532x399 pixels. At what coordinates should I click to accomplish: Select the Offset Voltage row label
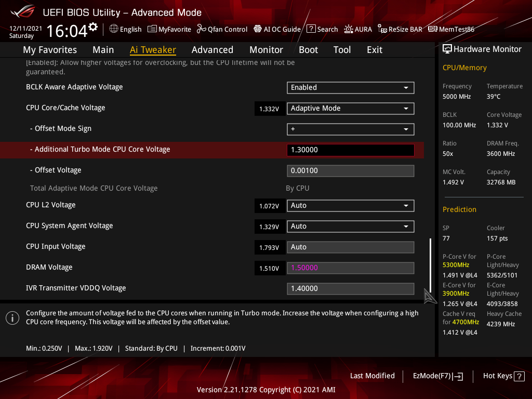point(56,170)
